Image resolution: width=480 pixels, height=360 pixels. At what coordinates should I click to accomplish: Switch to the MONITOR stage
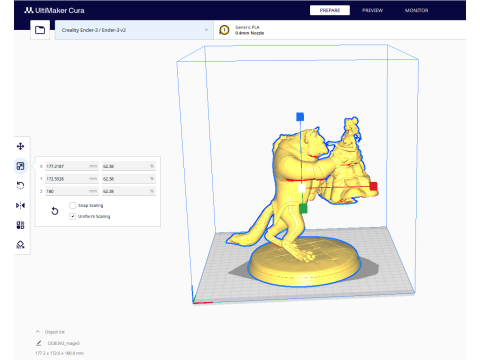point(416,10)
